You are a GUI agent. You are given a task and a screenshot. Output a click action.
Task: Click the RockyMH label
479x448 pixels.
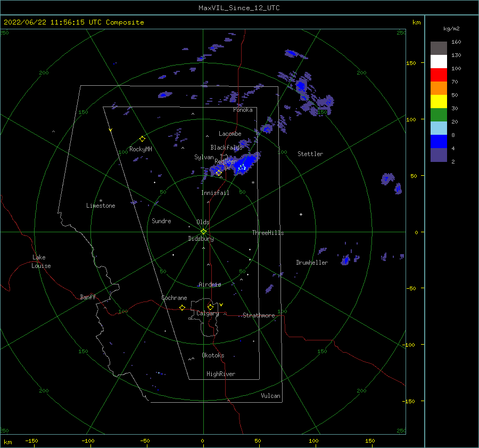141,149
